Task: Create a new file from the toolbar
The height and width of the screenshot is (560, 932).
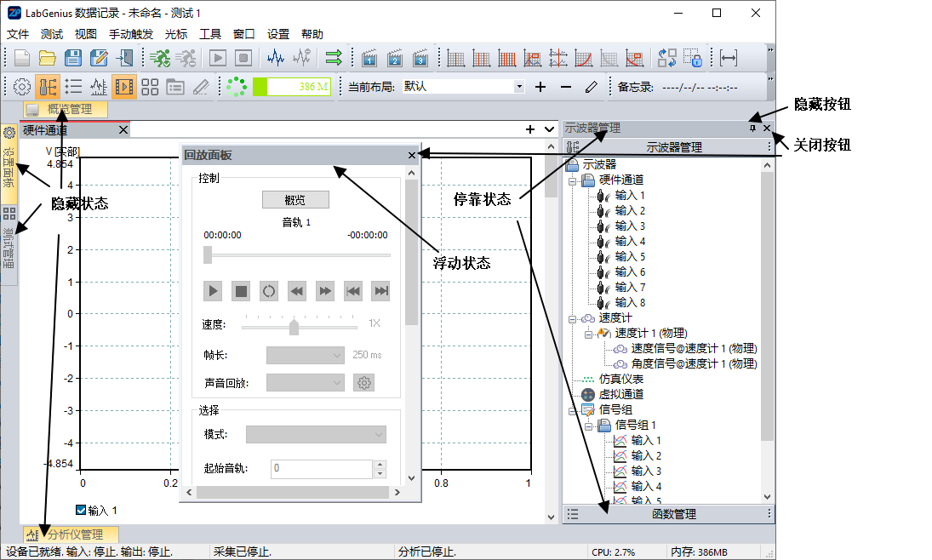Action: (x=22, y=58)
